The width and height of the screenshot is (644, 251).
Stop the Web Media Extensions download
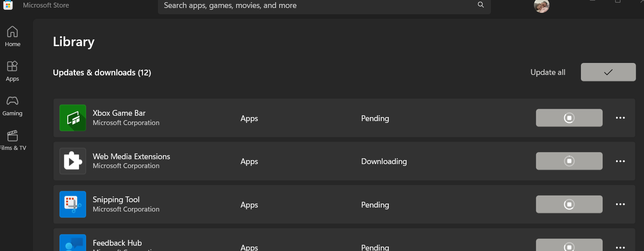tap(569, 161)
